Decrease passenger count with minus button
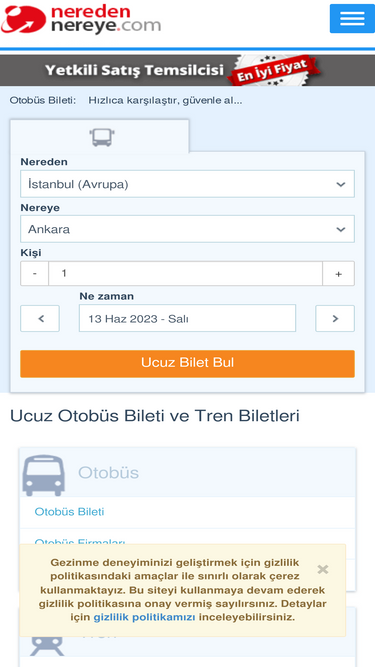 pos(34,274)
